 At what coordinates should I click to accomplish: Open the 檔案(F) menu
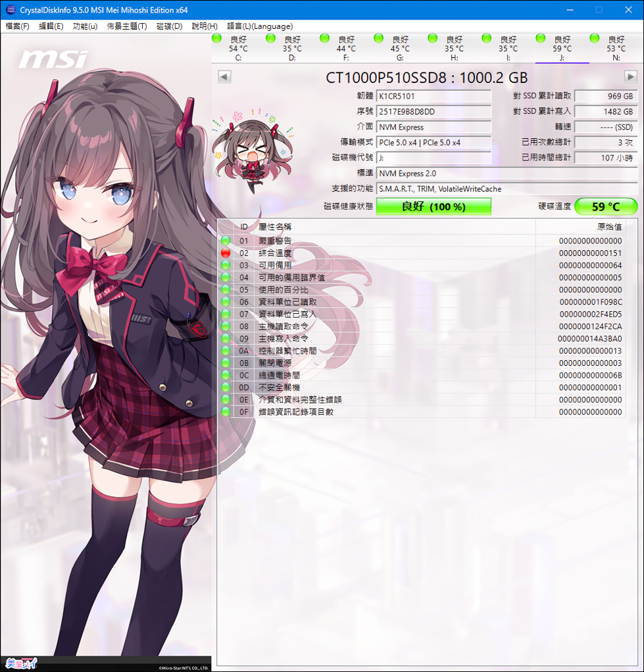point(17,26)
